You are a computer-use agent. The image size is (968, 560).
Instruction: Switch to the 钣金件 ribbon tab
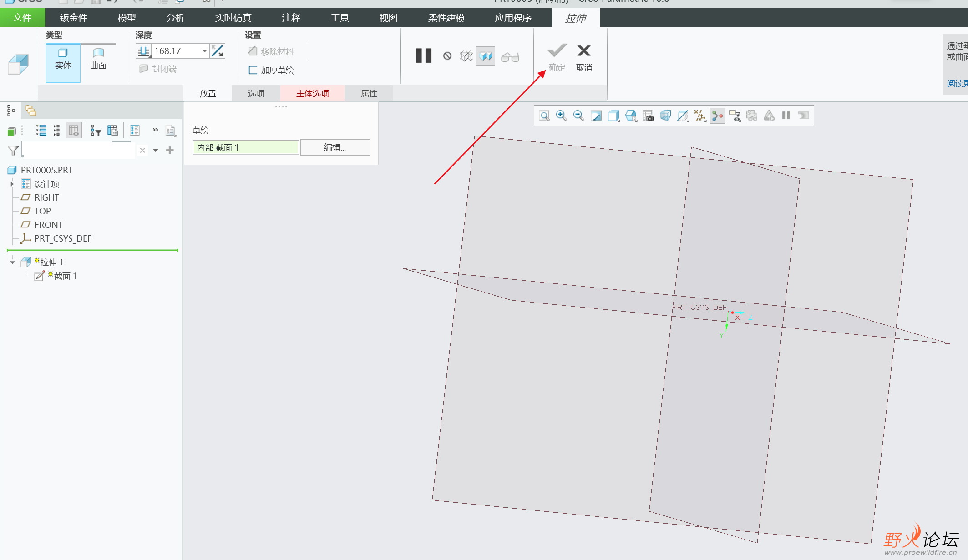73,18
